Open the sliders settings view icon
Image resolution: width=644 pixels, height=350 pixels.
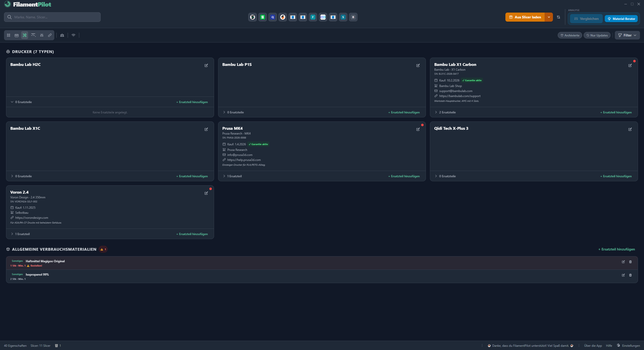tap(42, 35)
